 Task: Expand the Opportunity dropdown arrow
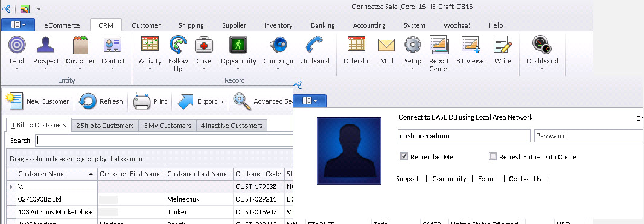(238, 69)
